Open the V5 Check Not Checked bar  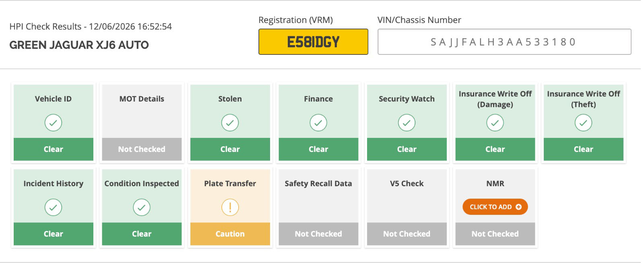(x=407, y=234)
